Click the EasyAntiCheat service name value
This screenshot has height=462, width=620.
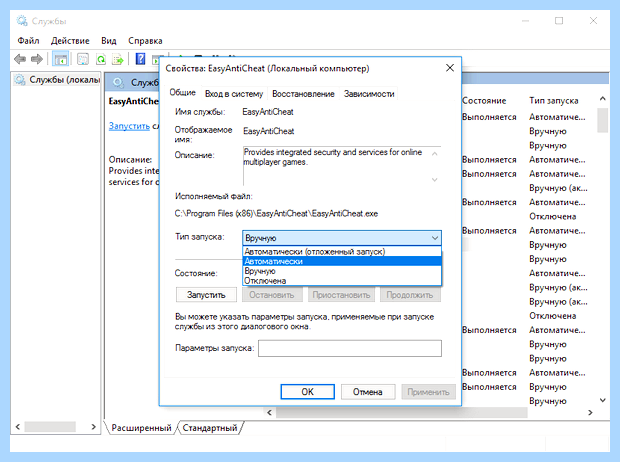pos(268,112)
